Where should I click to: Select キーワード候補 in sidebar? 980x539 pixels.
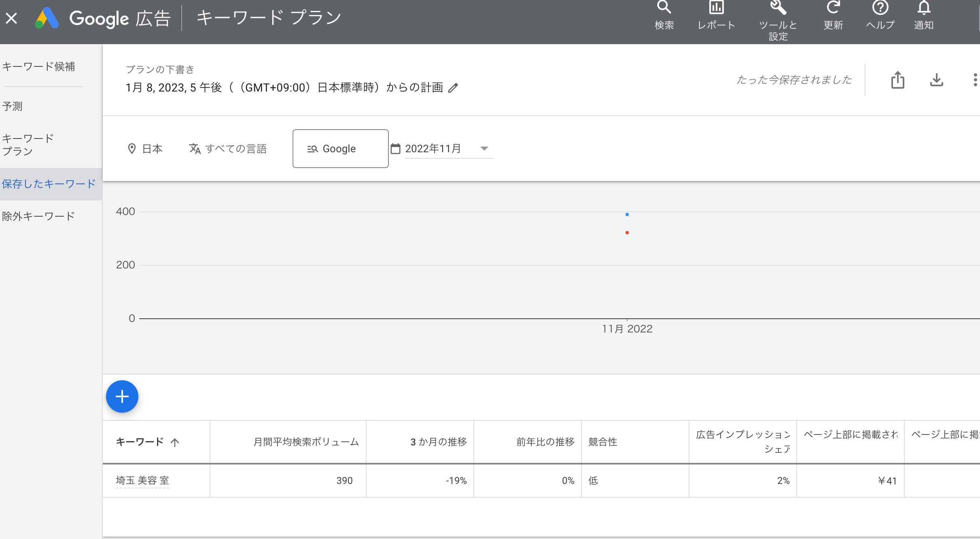[39, 66]
